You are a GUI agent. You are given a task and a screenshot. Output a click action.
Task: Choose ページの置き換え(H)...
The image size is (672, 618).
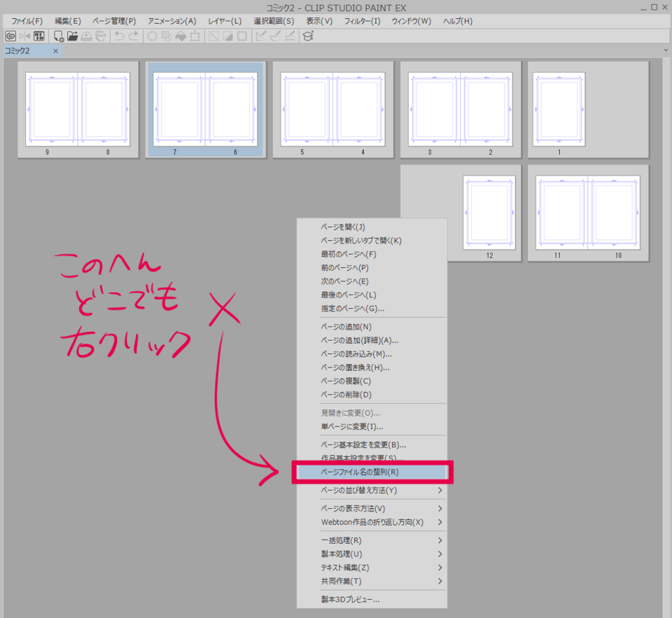pos(372,367)
